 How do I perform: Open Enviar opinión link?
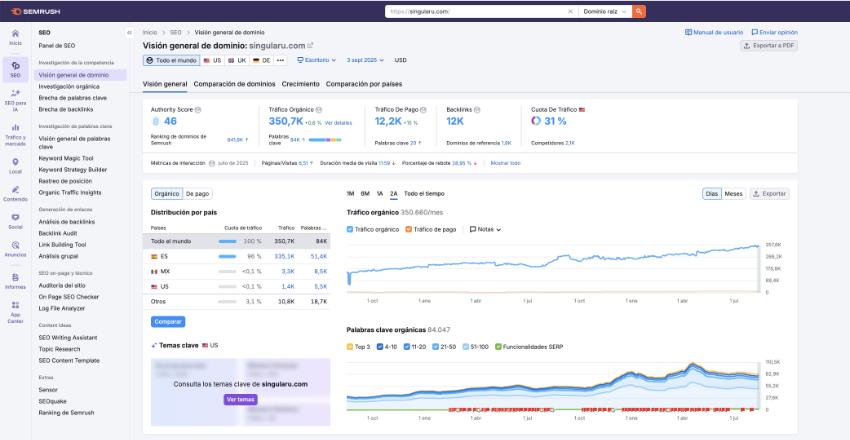775,33
